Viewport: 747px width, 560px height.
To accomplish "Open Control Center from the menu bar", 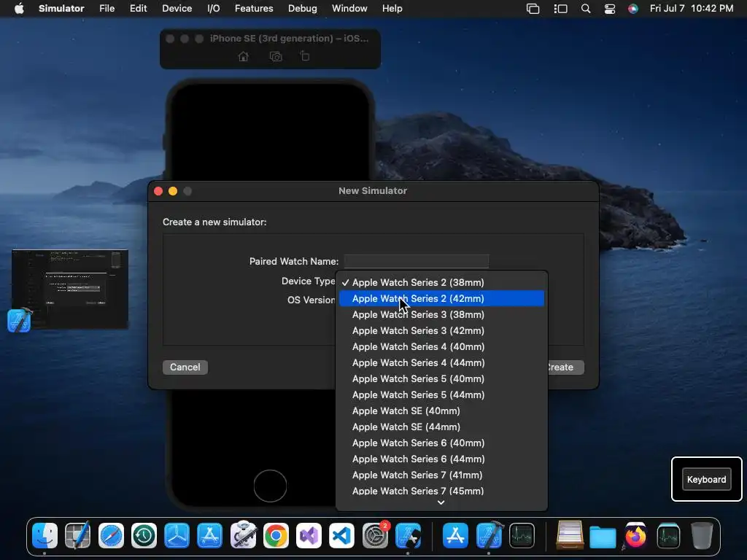I will pos(610,9).
